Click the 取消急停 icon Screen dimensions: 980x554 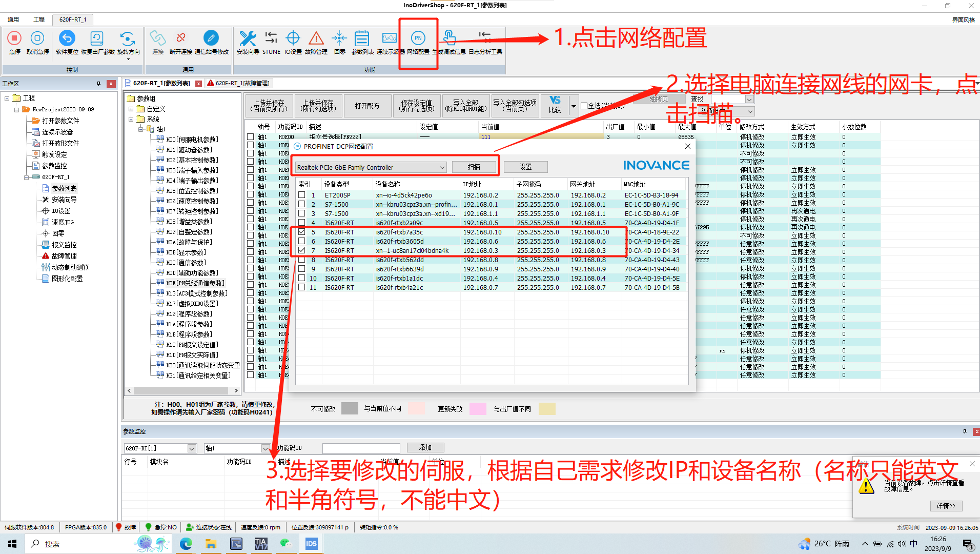pos(37,38)
